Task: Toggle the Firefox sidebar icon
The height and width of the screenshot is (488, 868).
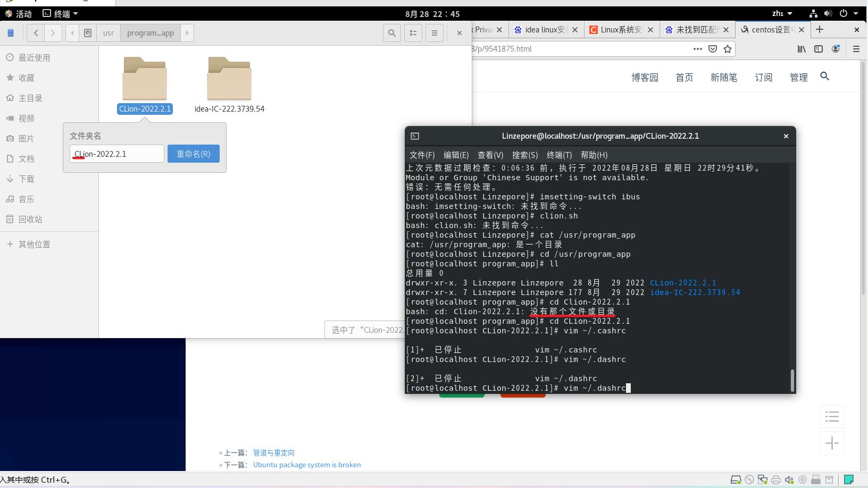Action: 819,49
